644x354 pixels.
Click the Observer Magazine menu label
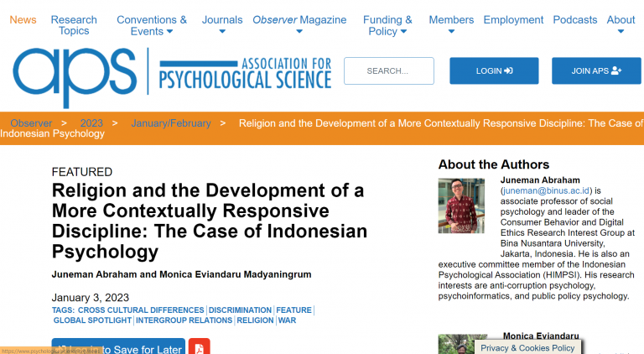[299, 19]
